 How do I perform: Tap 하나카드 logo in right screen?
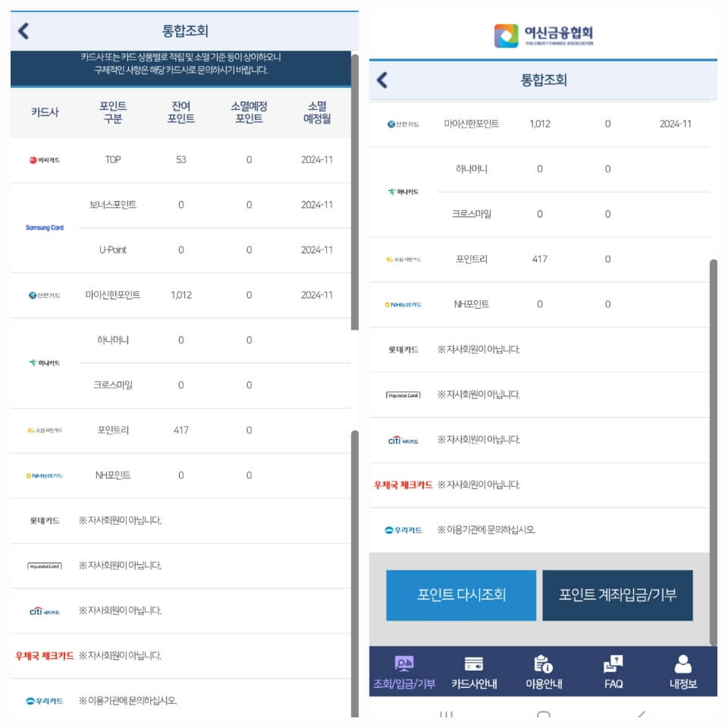pos(403,191)
